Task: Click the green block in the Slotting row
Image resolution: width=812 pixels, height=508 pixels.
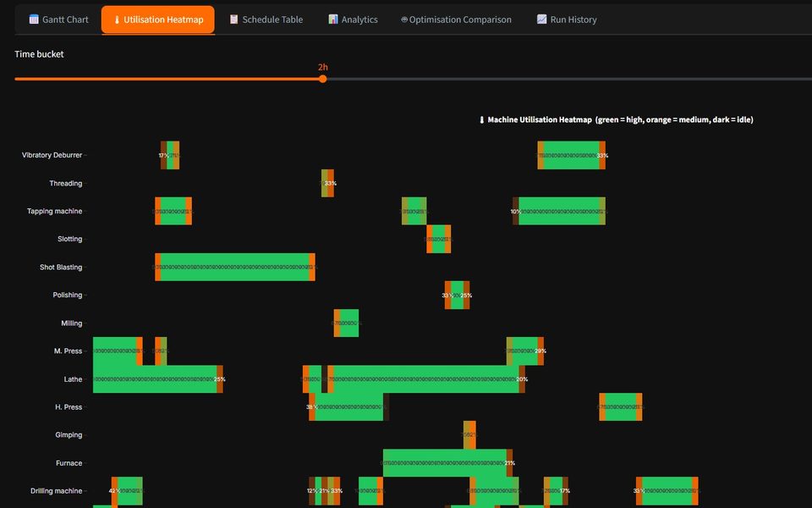Action: coord(439,239)
